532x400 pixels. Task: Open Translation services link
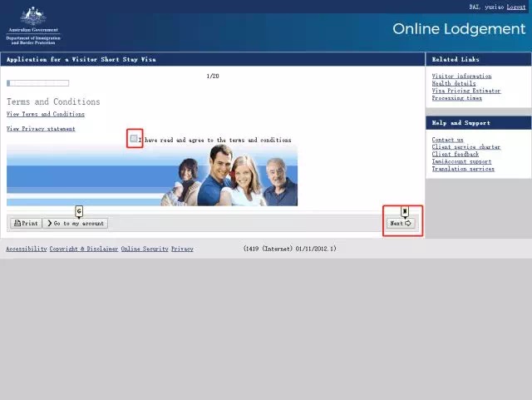pos(462,169)
